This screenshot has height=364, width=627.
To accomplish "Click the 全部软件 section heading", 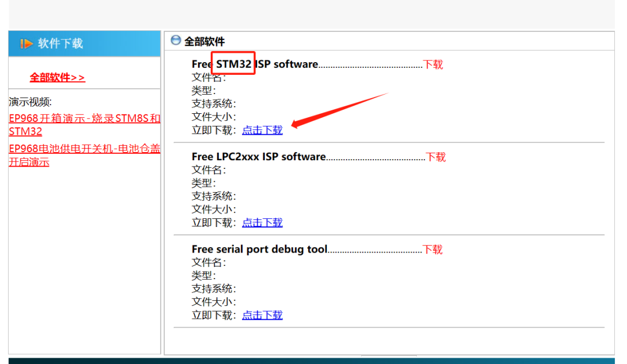I will coord(204,42).
